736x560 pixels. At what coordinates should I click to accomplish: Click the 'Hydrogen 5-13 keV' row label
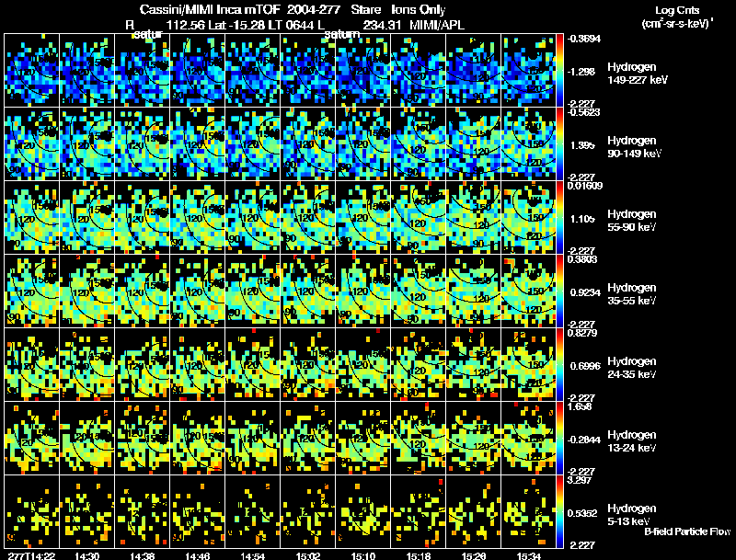[631, 515]
